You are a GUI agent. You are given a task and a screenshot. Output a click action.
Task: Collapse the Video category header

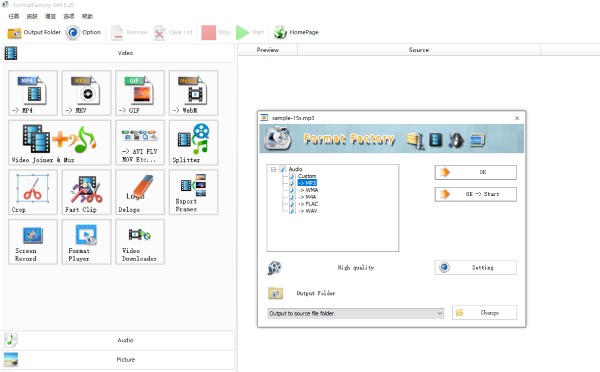(118, 53)
